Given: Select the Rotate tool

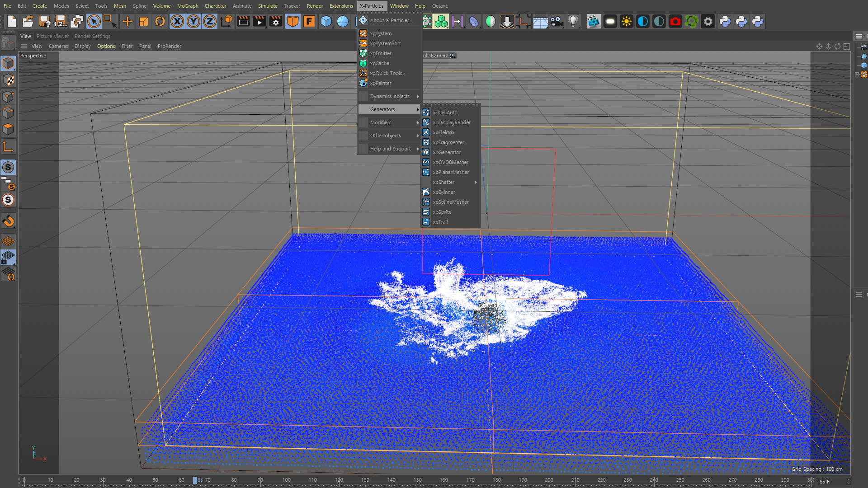Looking at the screenshot, I should click(160, 21).
